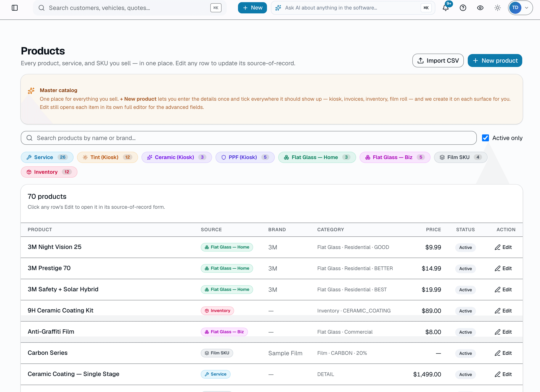Click the product search by name field
Viewport: 540px width, 392px height.
click(249, 138)
